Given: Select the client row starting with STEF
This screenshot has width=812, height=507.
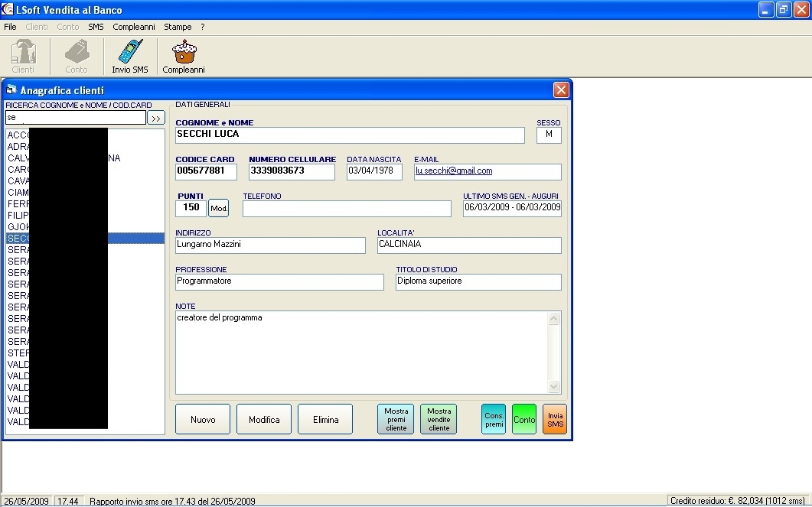Looking at the screenshot, I should point(85,353).
